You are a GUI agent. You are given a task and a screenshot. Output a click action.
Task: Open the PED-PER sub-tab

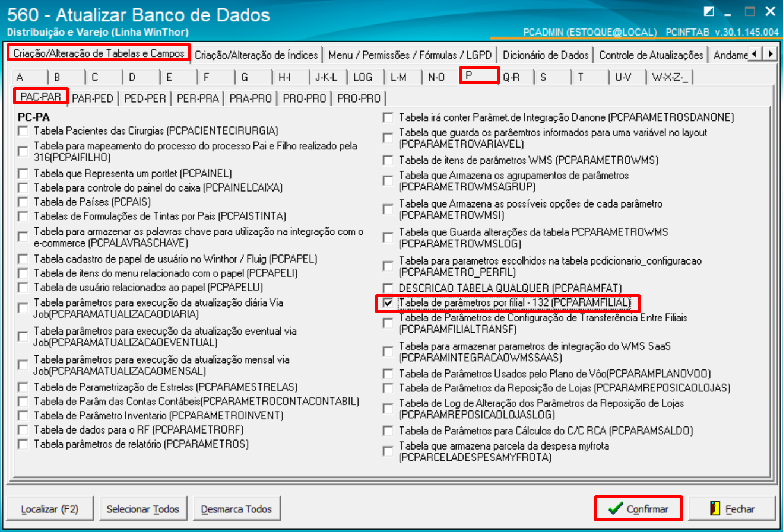(145, 98)
